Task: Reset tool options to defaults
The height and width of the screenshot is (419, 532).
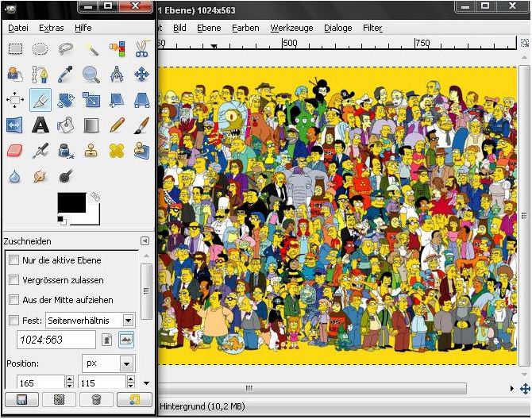Action: (x=134, y=400)
